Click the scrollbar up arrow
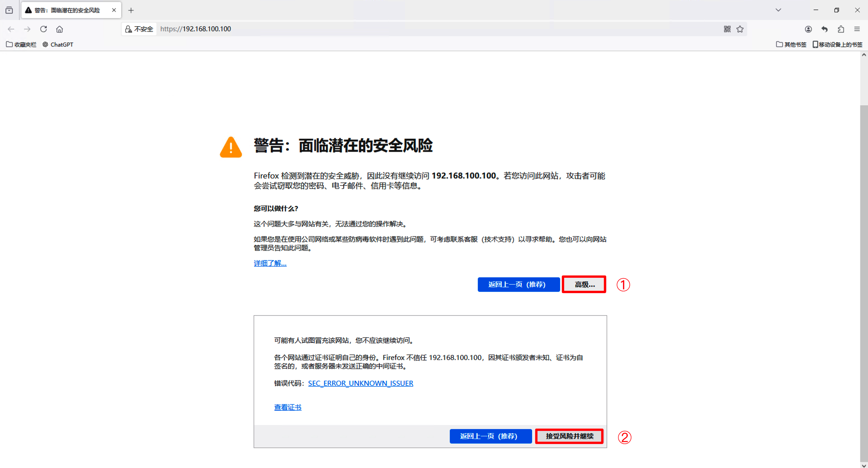The width and height of the screenshot is (868, 468). pyautogui.click(x=864, y=55)
